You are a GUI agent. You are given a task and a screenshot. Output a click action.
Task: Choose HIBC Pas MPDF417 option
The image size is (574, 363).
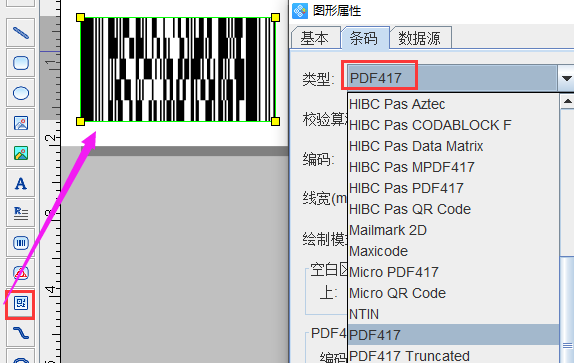point(453,167)
